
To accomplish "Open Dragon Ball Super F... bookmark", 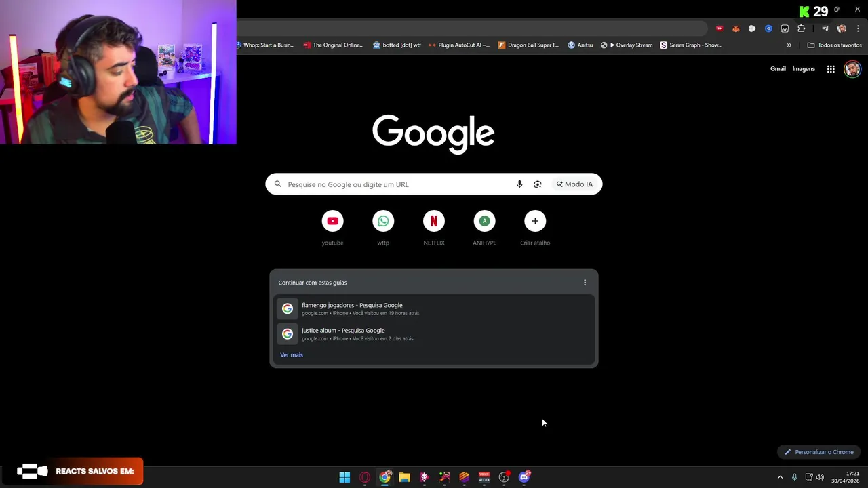I will [x=529, y=45].
